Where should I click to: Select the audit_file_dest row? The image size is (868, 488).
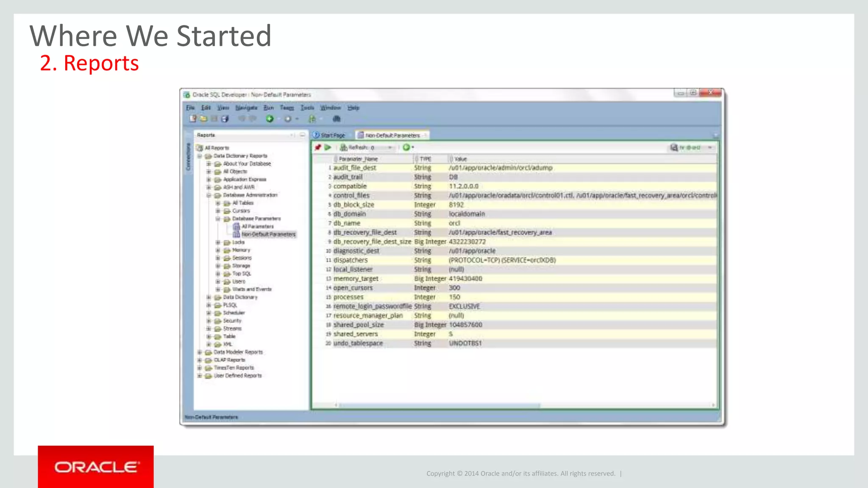coord(515,168)
